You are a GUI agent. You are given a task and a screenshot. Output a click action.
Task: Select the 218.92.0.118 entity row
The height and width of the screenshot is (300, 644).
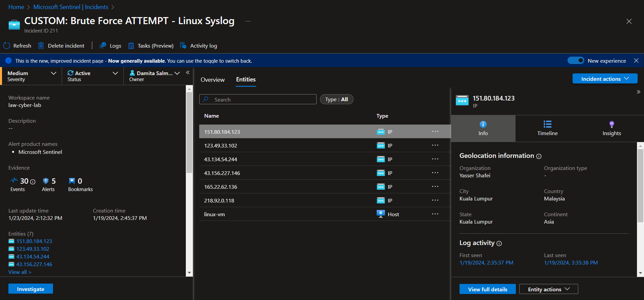pos(325,200)
